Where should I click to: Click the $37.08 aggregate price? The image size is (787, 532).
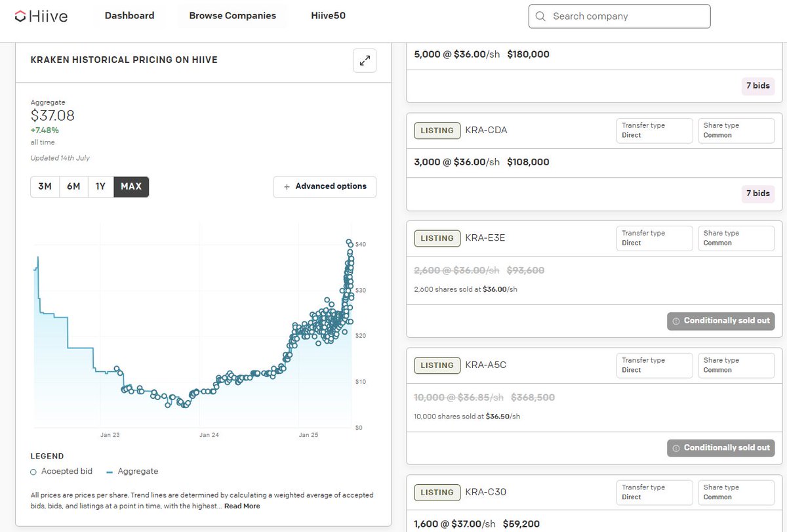tap(52, 116)
